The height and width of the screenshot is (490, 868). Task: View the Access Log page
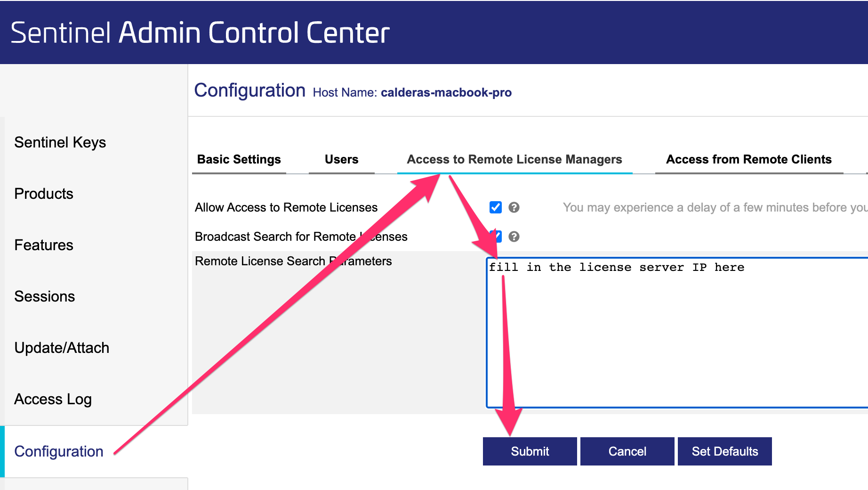point(53,399)
